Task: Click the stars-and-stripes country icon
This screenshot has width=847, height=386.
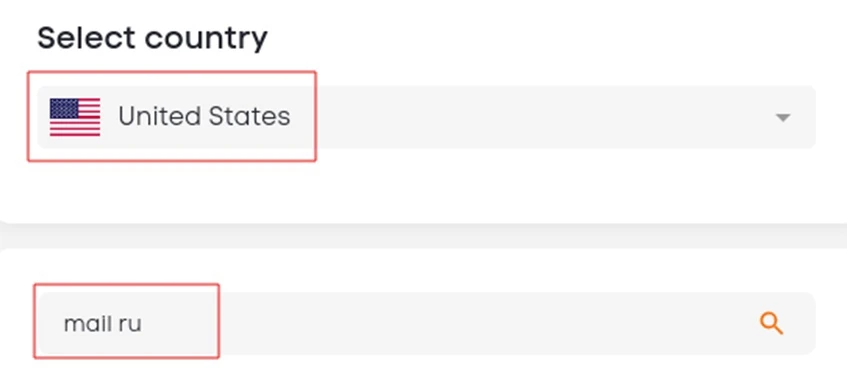Action: coord(75,117)
